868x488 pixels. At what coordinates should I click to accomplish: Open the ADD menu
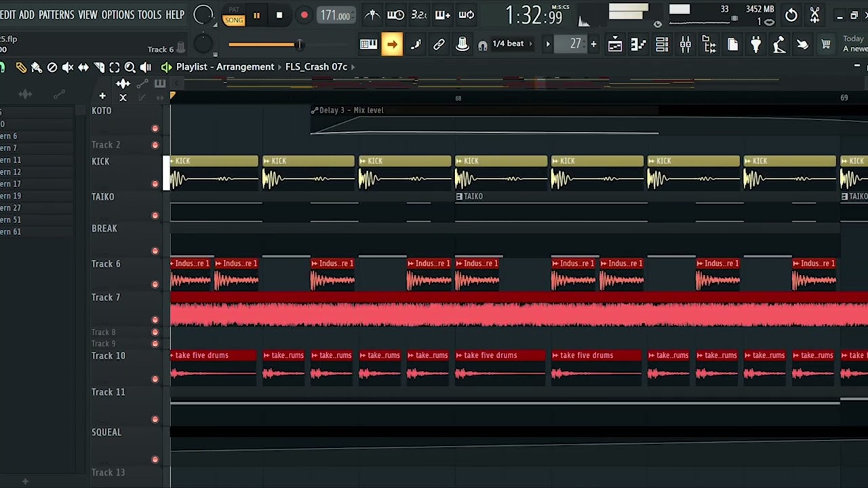[26, 14]
